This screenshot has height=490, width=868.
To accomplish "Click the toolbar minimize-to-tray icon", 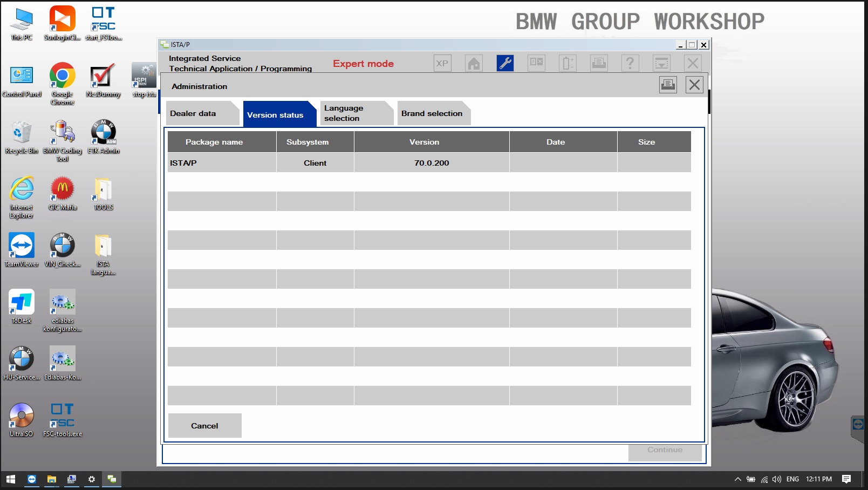I will (661, 64).
